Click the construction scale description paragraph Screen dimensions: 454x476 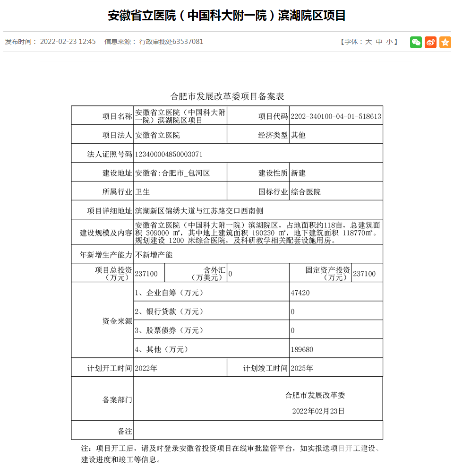(x=257, y=233)
